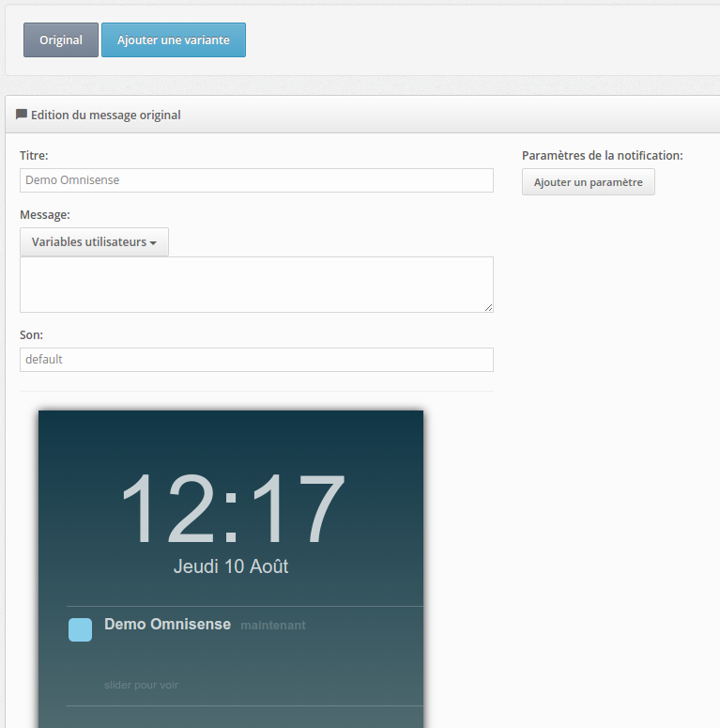Image resolution: width=720 pixels, height=728 pixels.
Task: Click inside the Message text area
Action: pos(256,284)
